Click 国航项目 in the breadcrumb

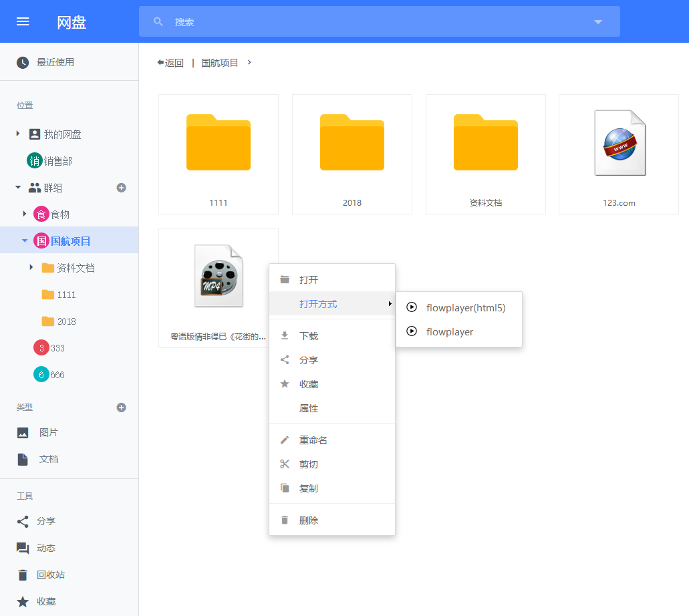(x=219, y=63)
